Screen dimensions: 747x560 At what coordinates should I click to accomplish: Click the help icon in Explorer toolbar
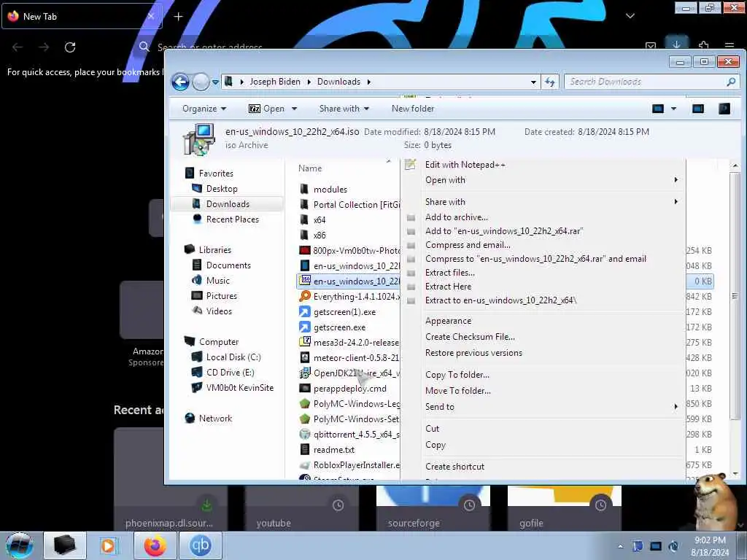pos(724,109)
